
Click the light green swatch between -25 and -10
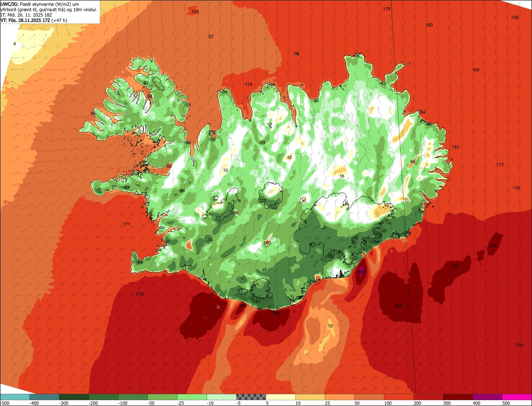pyautogui.click(x=192, y=397)
